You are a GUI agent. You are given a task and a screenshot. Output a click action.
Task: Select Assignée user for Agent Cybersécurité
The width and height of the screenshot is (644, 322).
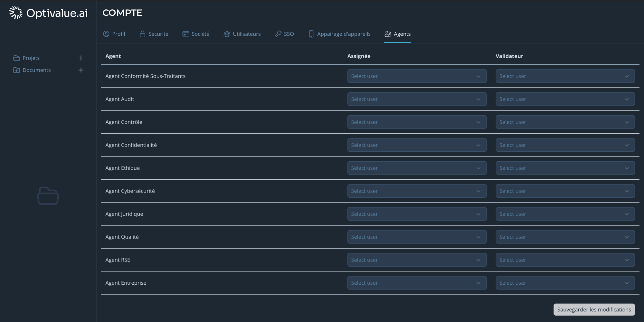417,191
